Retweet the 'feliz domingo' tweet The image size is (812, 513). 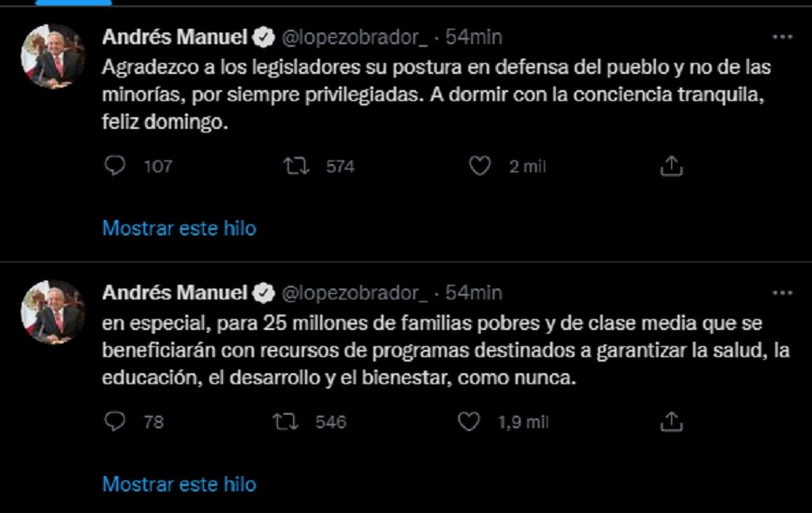[294, 166]
